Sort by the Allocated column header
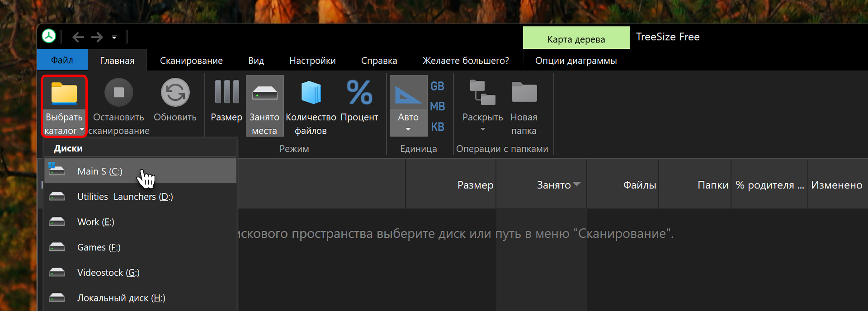Screen dimensions: 868x311 554,185
